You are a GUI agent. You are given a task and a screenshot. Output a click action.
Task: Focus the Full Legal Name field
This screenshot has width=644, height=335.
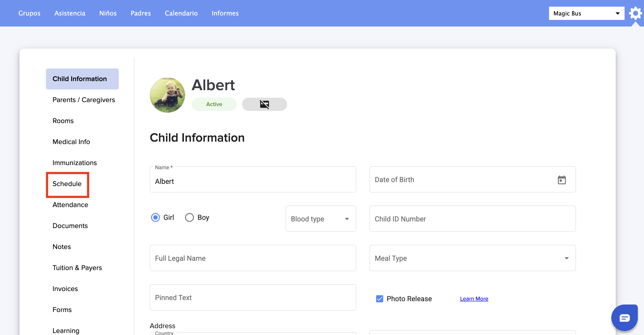(252, 258)
